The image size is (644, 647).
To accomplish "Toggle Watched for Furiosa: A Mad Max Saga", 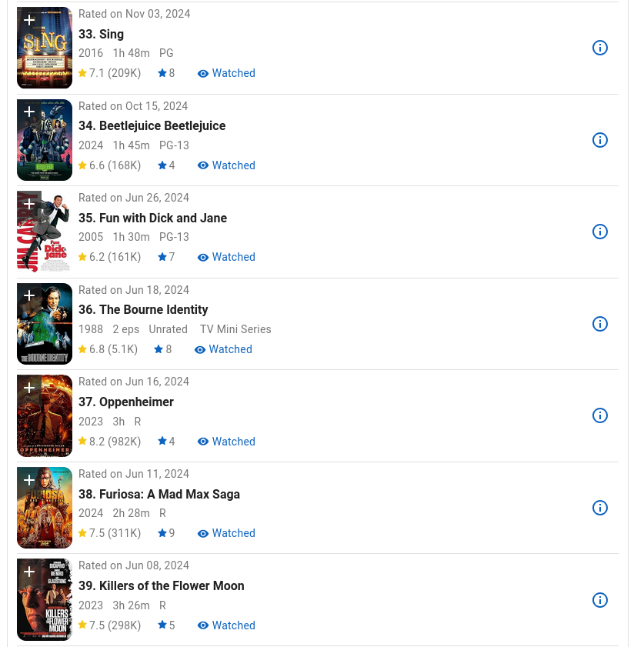I will click(x=226, y=534).
